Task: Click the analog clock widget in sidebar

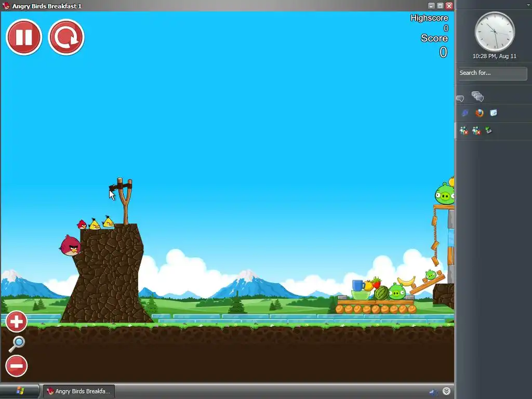Action: tap(495, 32)
